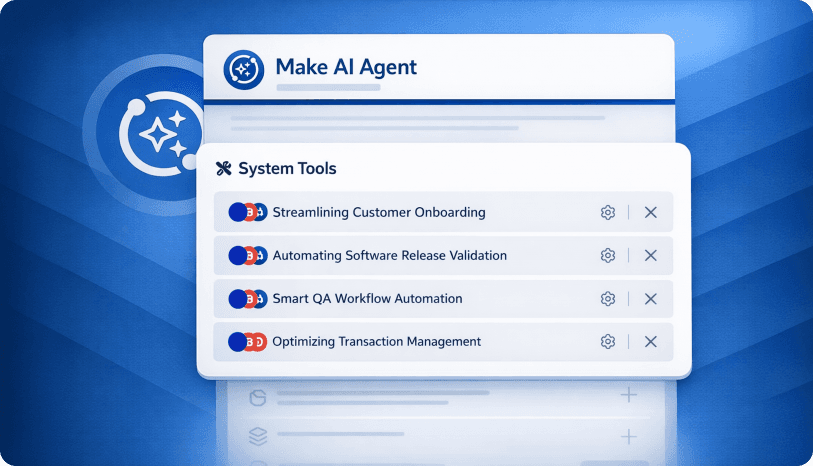Click the Make AI Agent logo icon
Image resolution: width=813 pixels, height=466 pixels.
pos(244,69)
